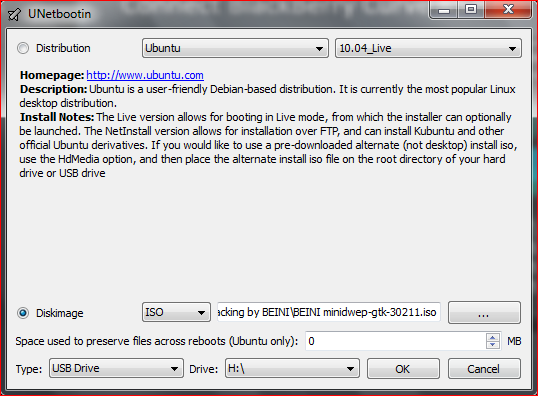This screenshot has width=538, height=396.
Task: Click the UNetbootin title bar icon
Action: click(x=14, y=14)
